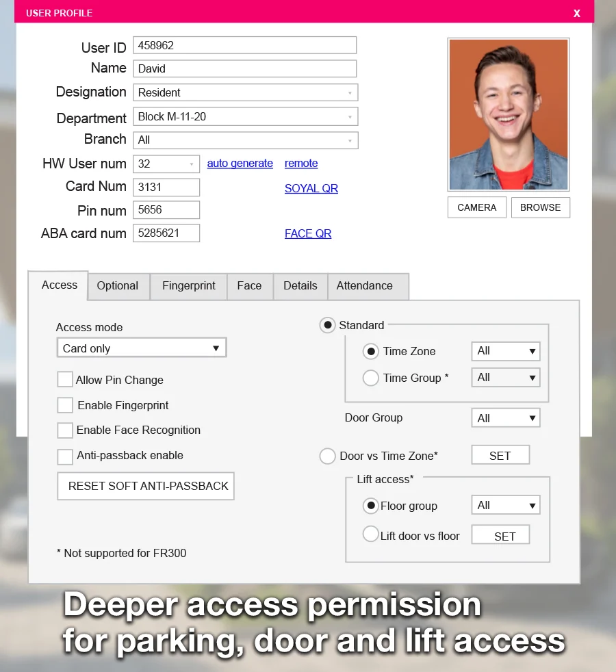Viewport: 616px width, 672px height.
Task: Open the SOYAL QR link
Action: point(311,189)
